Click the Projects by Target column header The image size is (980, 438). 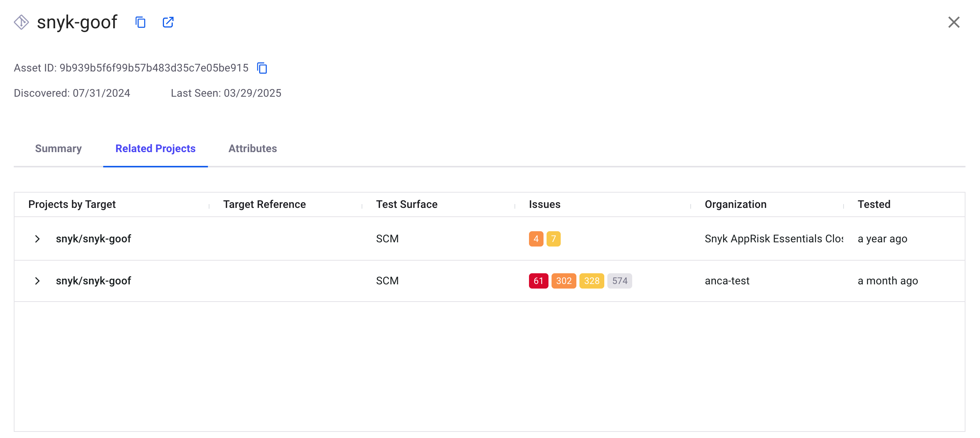coord(72,204)
